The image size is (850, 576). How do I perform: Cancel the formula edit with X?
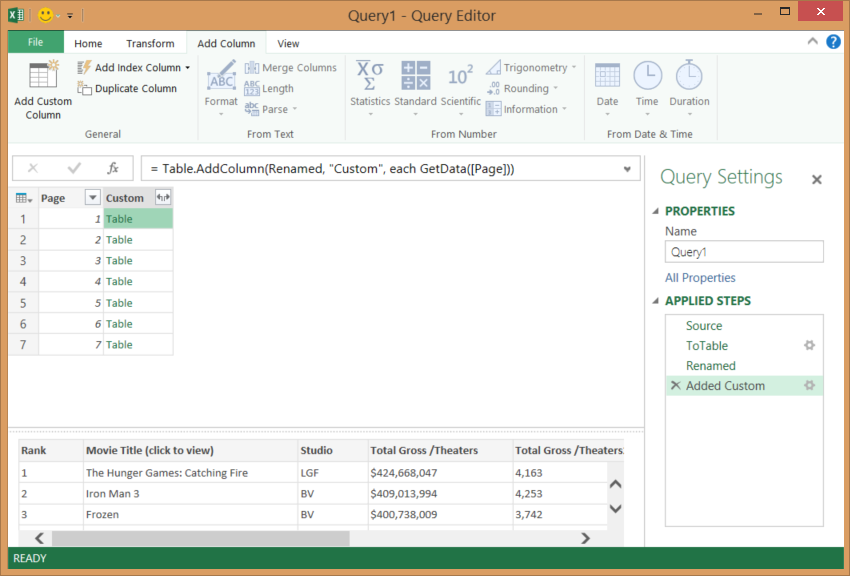(x=33, y=169)
